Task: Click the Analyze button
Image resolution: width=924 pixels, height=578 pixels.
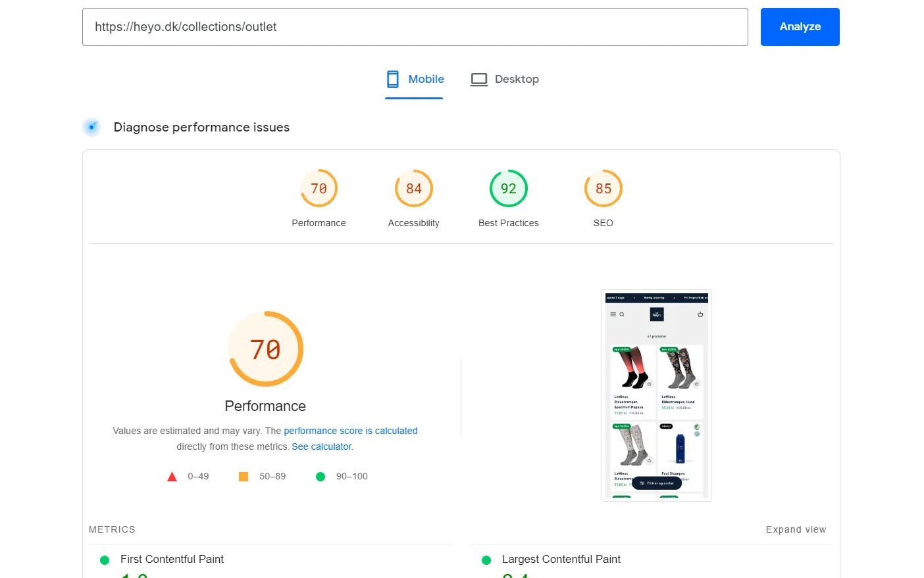Action: point(800,27)
